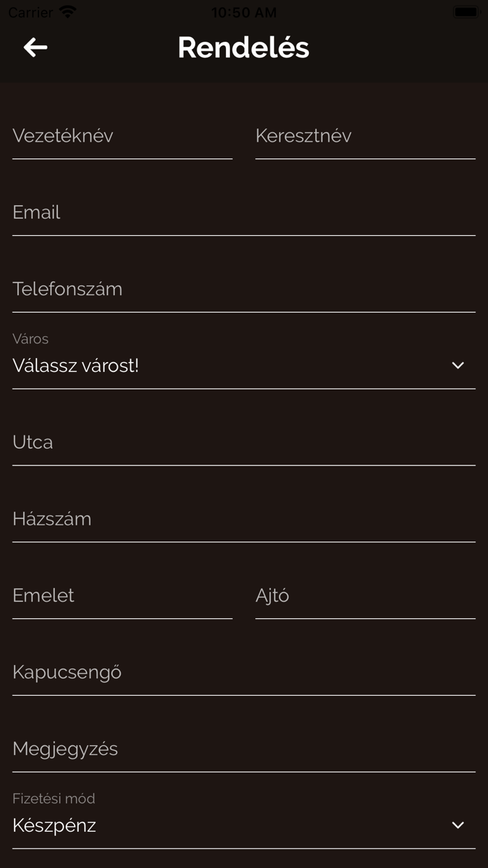Focus the Kapucsengő doorbell field
The image size is (488, 868).
pos(243,673)
